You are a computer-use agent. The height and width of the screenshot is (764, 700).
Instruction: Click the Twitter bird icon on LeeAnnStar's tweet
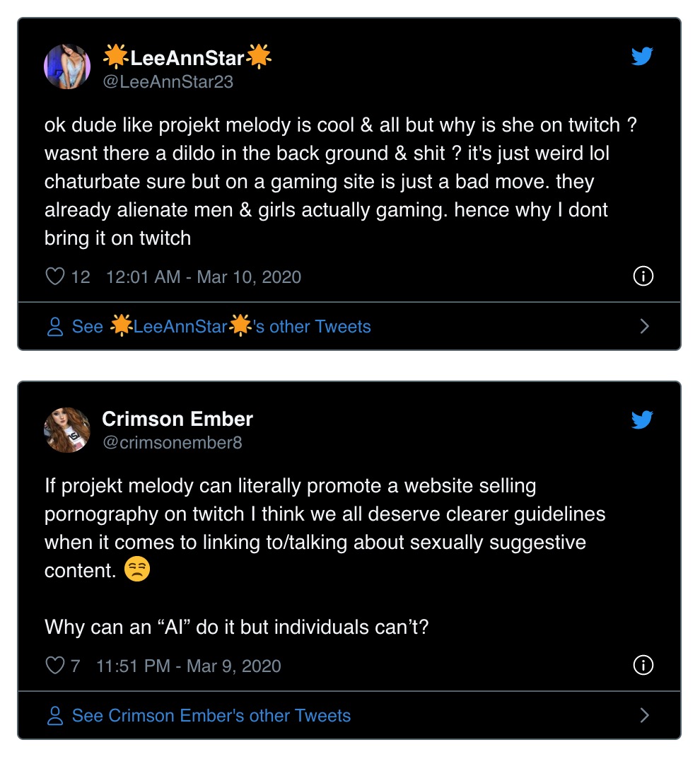click(x=642, y=56)
